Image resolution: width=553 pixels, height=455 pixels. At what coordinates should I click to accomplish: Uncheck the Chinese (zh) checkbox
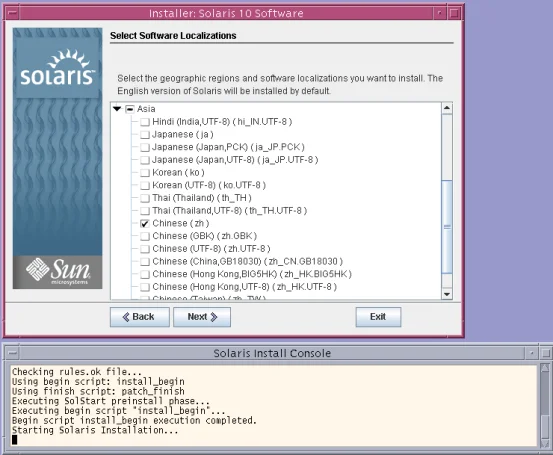click(x=145, y=224)
